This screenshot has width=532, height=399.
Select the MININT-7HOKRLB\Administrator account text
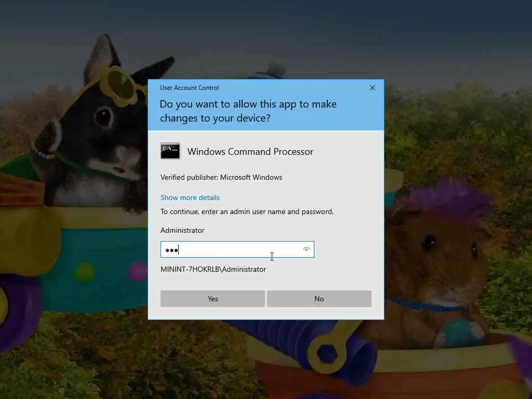[213, 269]
